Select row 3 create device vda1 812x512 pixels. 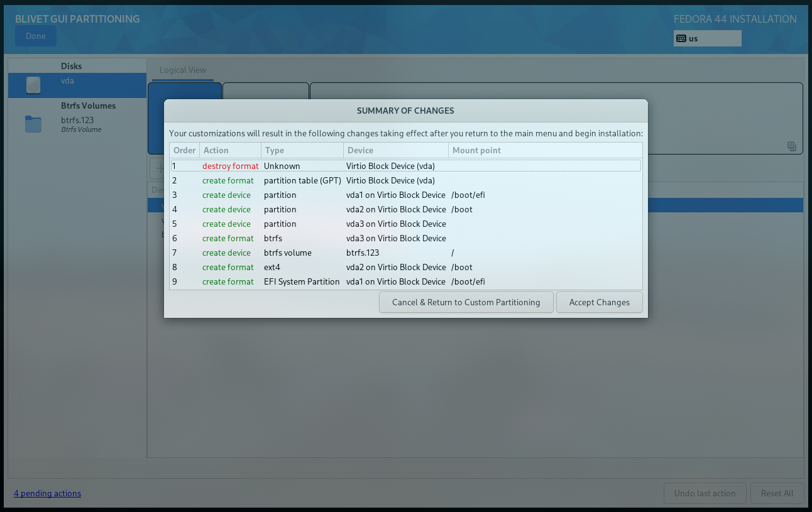pos(405,195)
